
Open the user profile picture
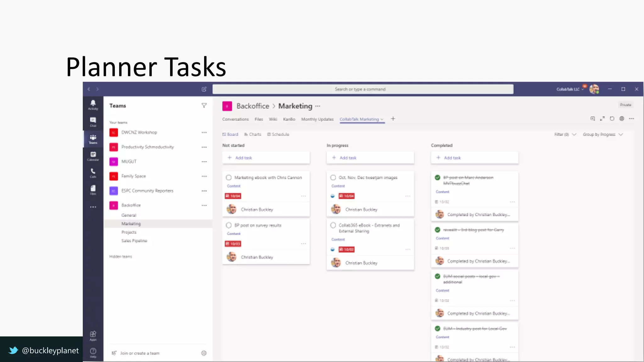594,89
